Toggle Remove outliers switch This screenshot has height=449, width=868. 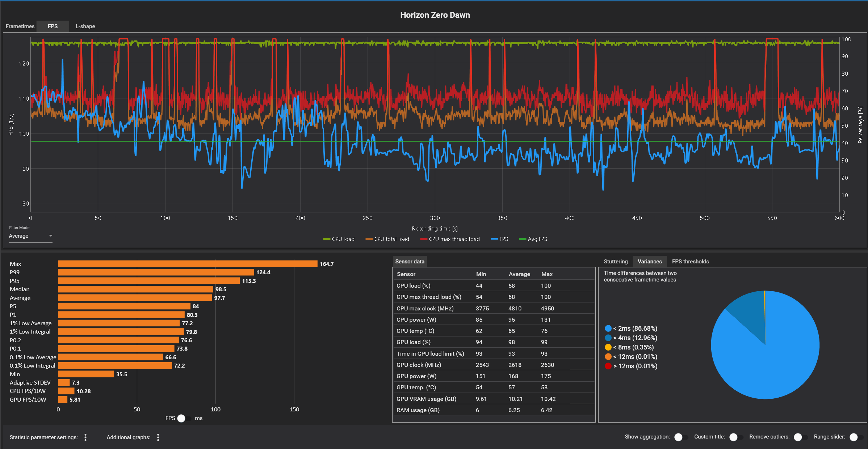(800, 437)
